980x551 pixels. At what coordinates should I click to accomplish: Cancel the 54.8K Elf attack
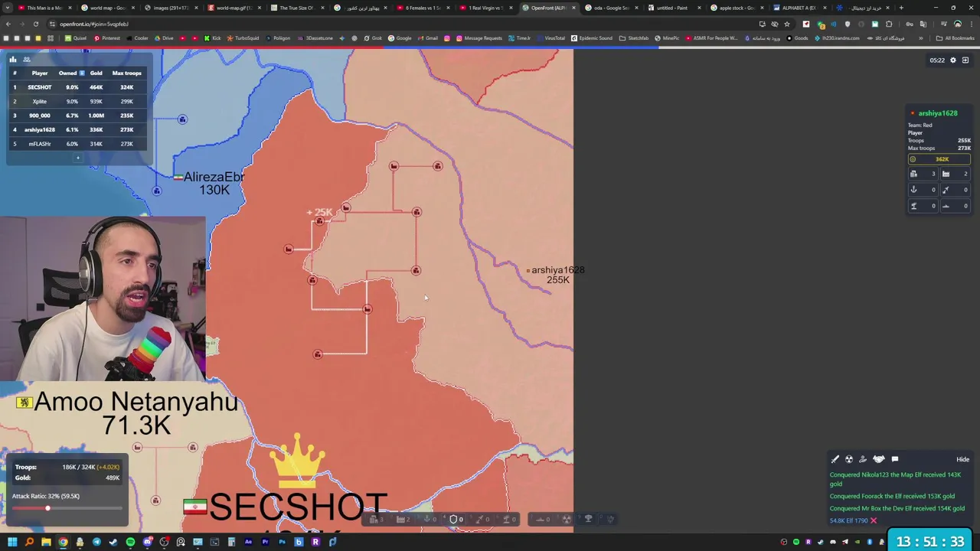click(x=873, y=520)
